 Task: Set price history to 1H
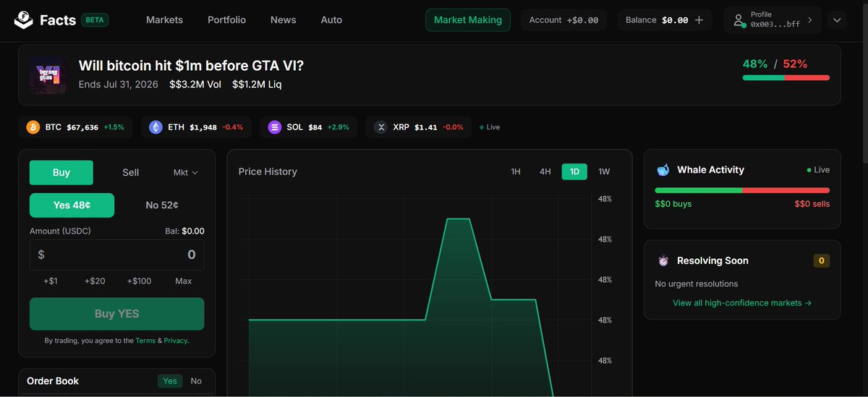click(x=516, y=171)
